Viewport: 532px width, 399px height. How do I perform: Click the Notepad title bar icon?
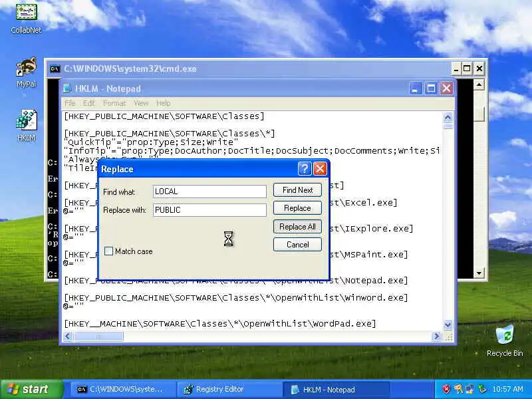pos(67,88)
